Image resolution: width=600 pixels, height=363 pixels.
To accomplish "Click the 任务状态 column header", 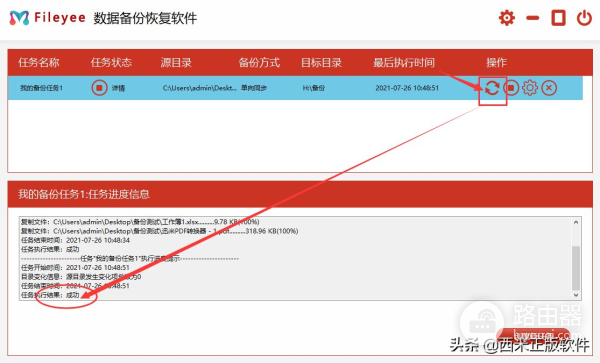I will pyautogui.click(x=111, y=62).
